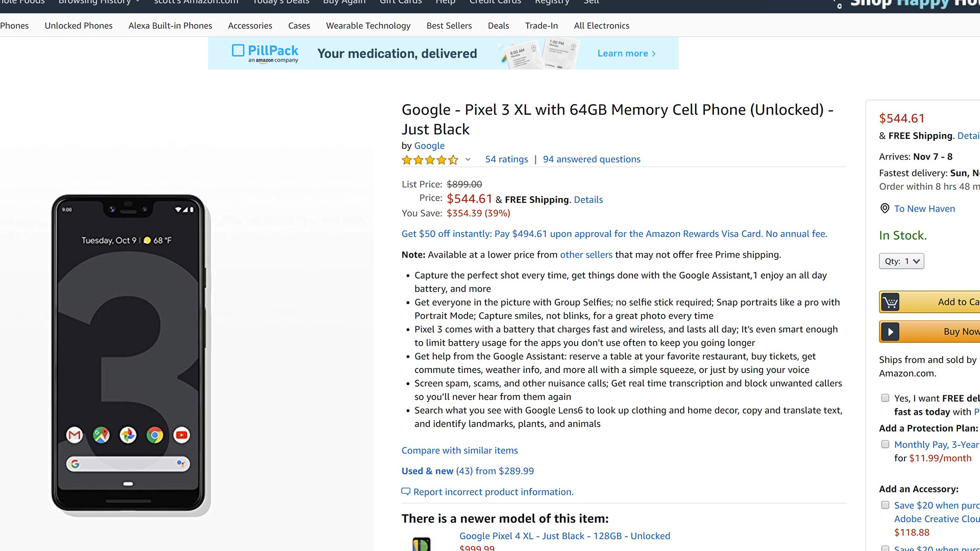Tick the Adobe Creative Cloud accessory checkbox

885,505
